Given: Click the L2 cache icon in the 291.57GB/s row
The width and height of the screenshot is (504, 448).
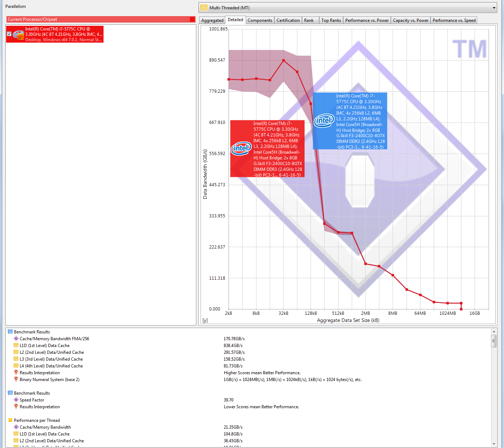Looking at the screenshot, I should [x=16, y=352].
